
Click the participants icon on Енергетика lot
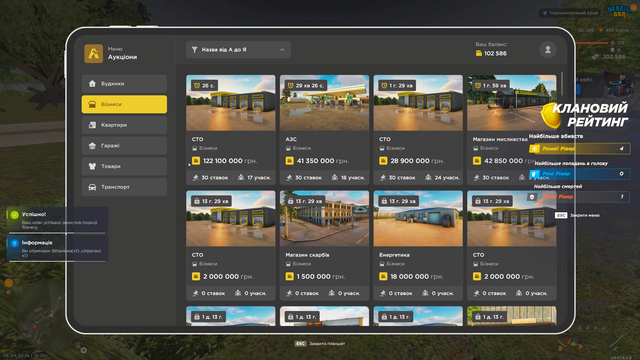click(425, 293)
